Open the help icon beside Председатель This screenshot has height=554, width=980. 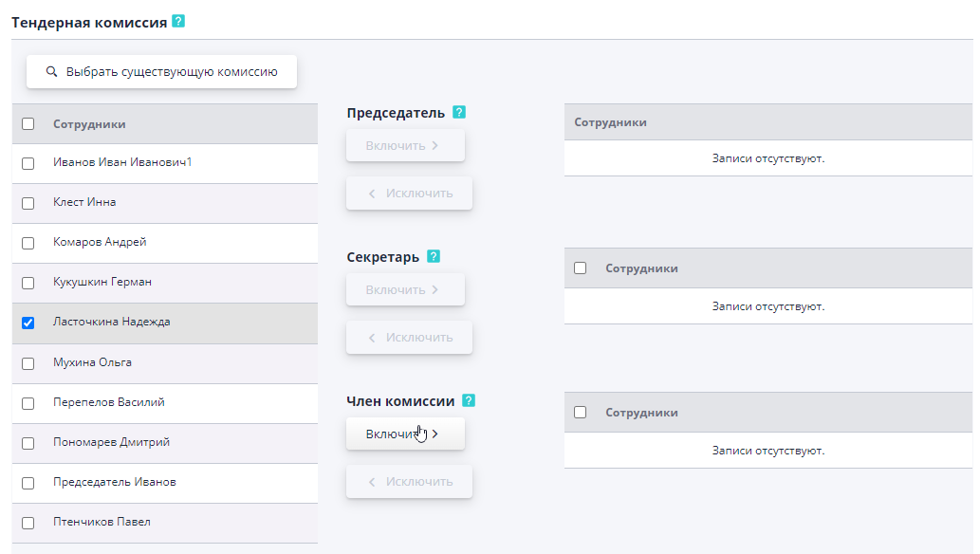[x=460, y=111]
